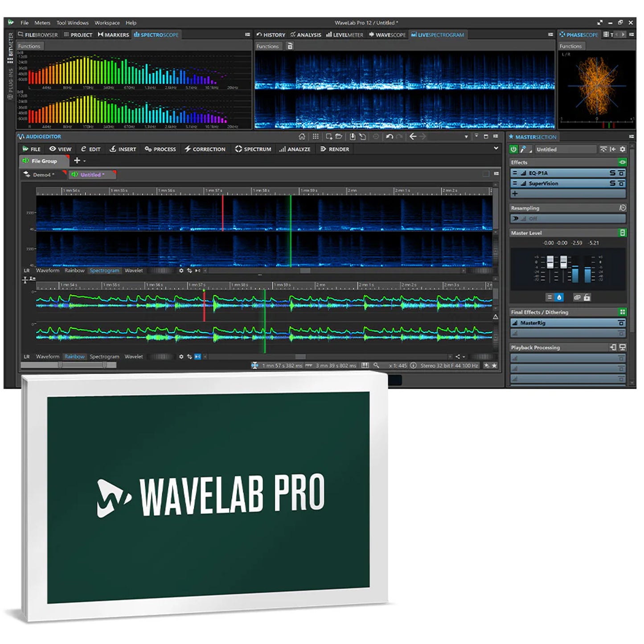Toggle the Final Effects / Dithering green button

622,312
